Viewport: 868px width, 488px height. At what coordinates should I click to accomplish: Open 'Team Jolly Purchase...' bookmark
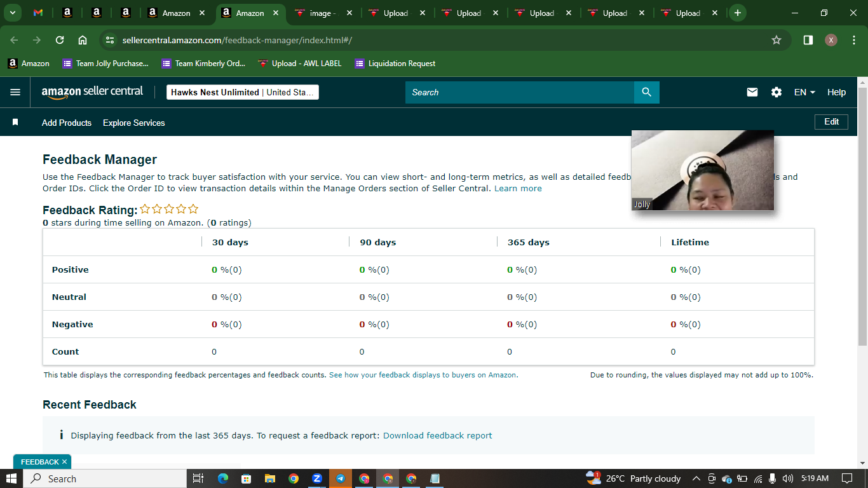pos(105,63)
